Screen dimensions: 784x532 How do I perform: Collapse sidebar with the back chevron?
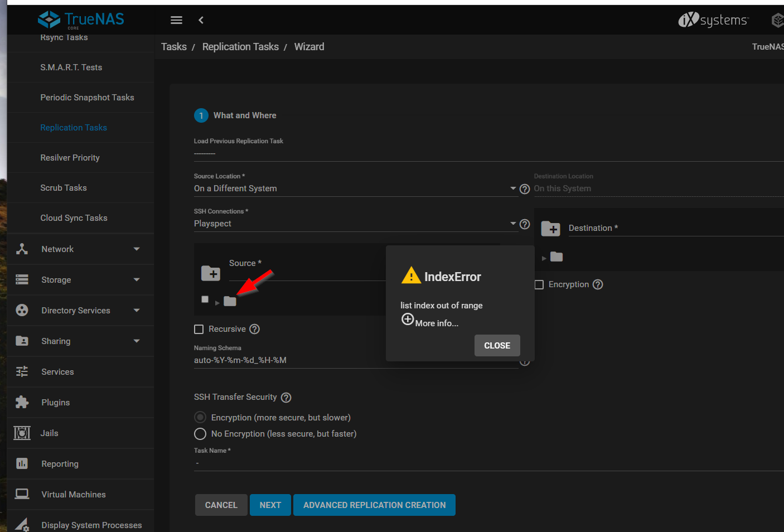[201, 20]
